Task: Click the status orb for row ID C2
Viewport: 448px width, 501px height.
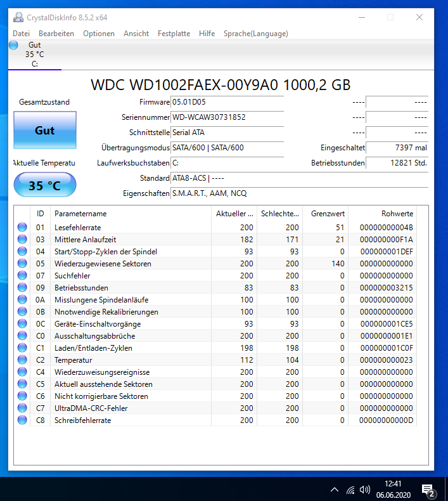Action: (22, 360)
